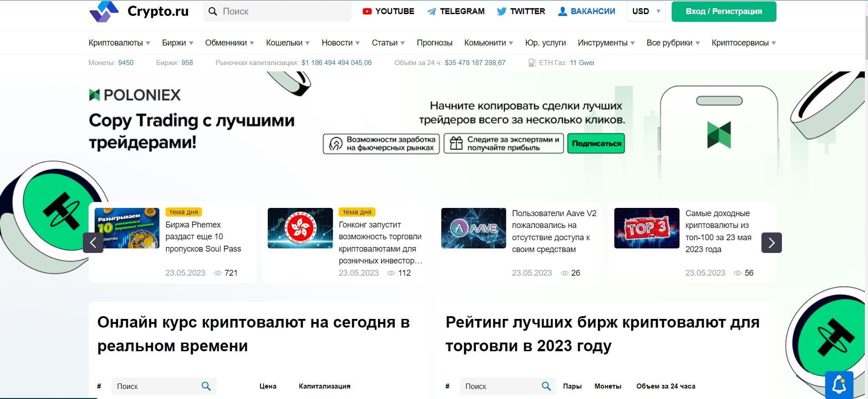The width and height of the screenshot is (868, 399).
Task: Expand the Обменники menu
Action: (x=230, y=43)
